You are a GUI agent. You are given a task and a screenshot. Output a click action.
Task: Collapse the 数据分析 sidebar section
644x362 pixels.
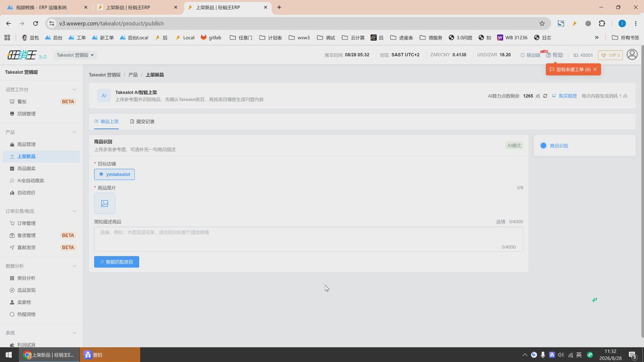(74, 266)
